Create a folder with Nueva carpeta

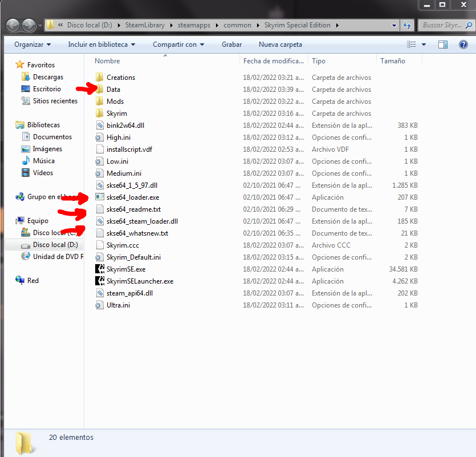pos(280,45)
